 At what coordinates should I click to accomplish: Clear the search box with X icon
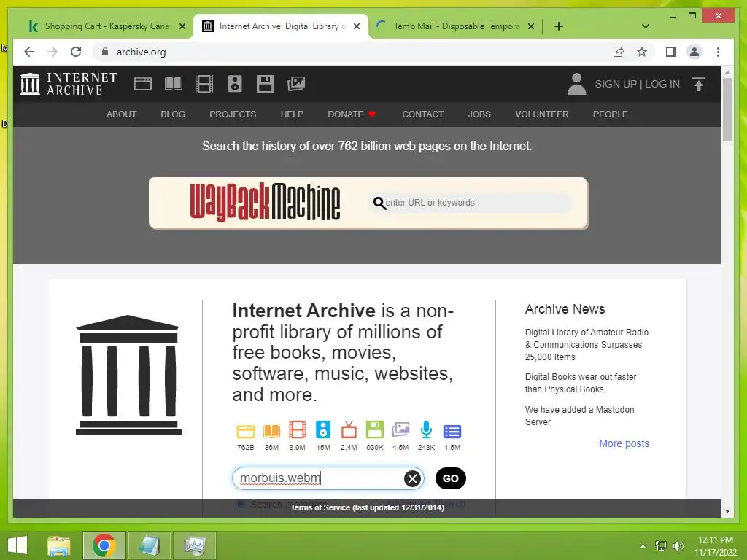click(413, 478)
